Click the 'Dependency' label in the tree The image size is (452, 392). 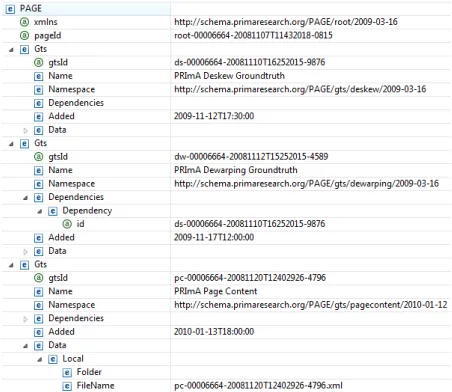(87, 211)
